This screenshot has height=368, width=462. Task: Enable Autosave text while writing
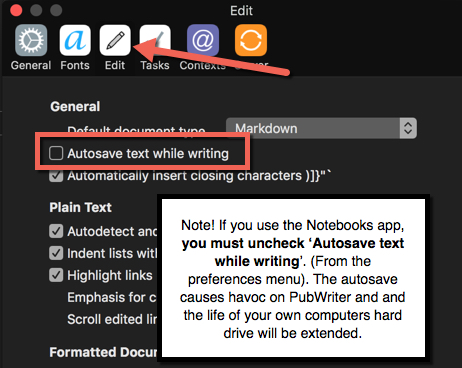coord(56,153)
